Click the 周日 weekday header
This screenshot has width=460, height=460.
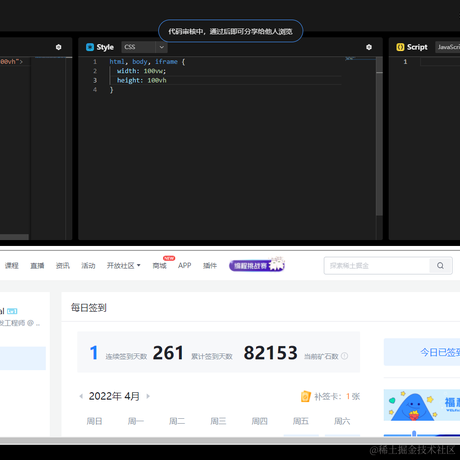94,421
